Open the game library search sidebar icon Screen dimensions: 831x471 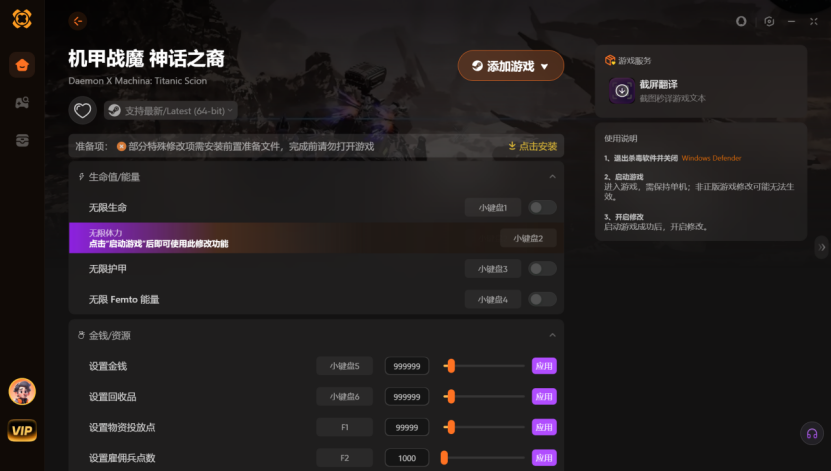pyautogui.click(x=22, y=102)
